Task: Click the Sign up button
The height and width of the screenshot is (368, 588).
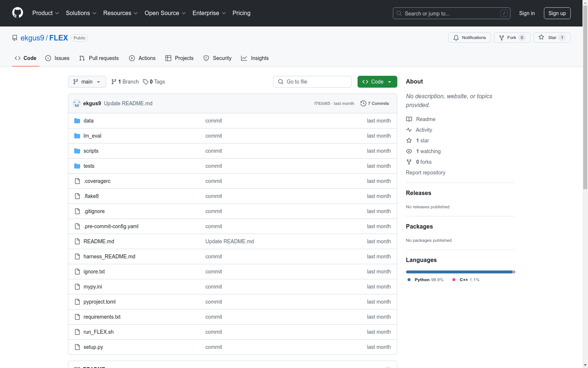Action: (557, 13)
